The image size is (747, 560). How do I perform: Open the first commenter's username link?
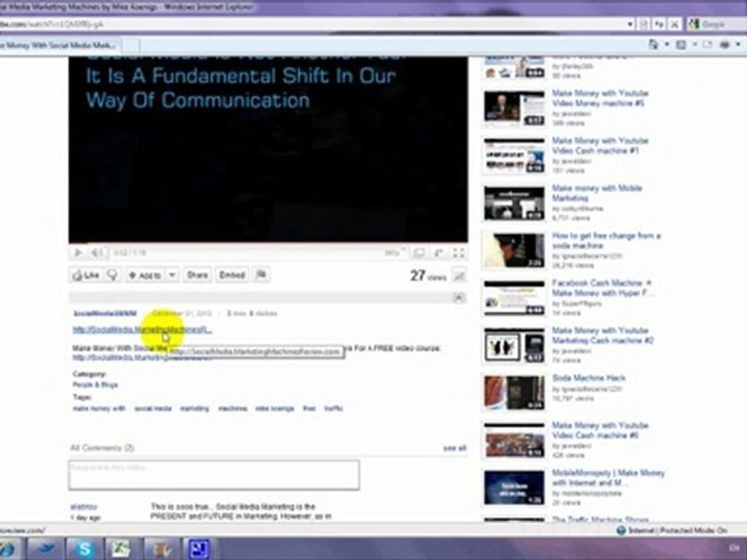[83, 506]
